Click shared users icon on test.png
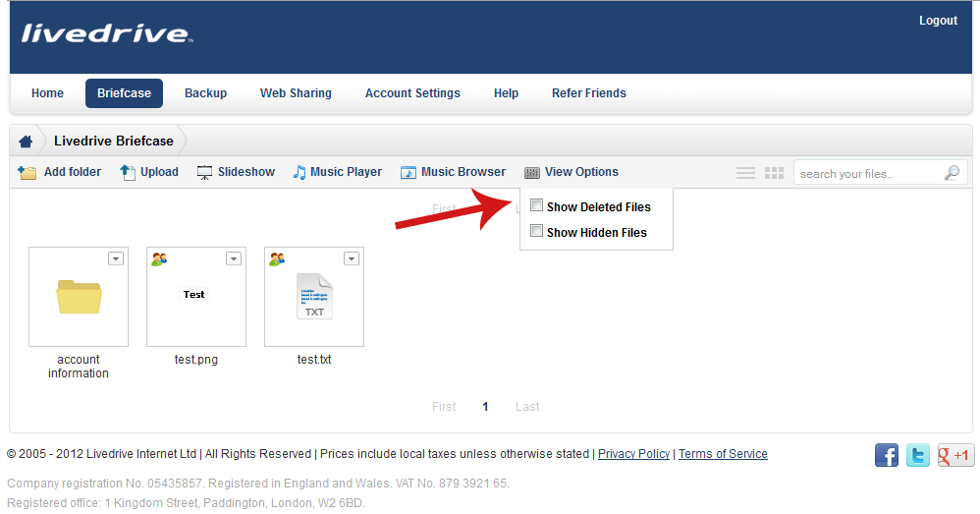Viewport: 980px width, 514px height. pos(159,258)
